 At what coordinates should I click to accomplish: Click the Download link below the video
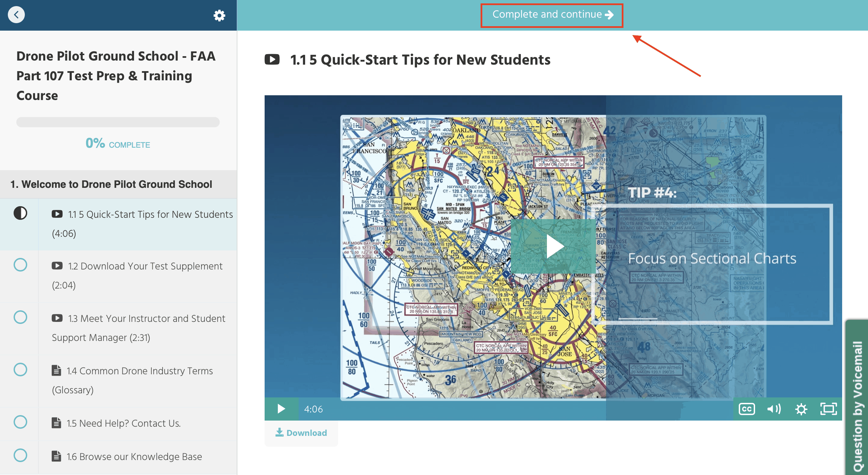[301, 433]
